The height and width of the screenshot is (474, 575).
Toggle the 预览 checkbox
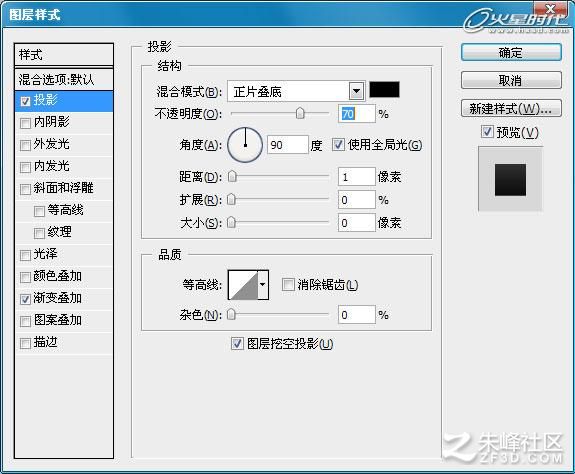(487, 132)
